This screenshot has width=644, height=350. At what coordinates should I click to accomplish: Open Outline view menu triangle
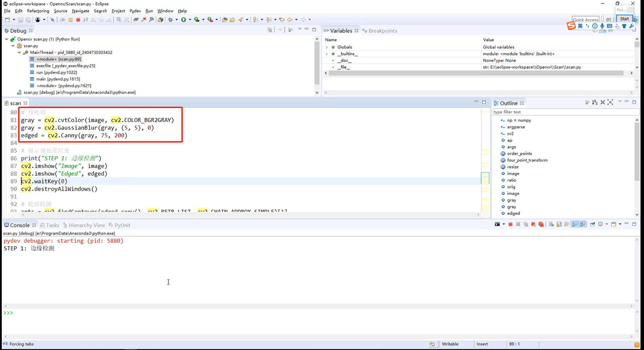(x=620, y=101)
